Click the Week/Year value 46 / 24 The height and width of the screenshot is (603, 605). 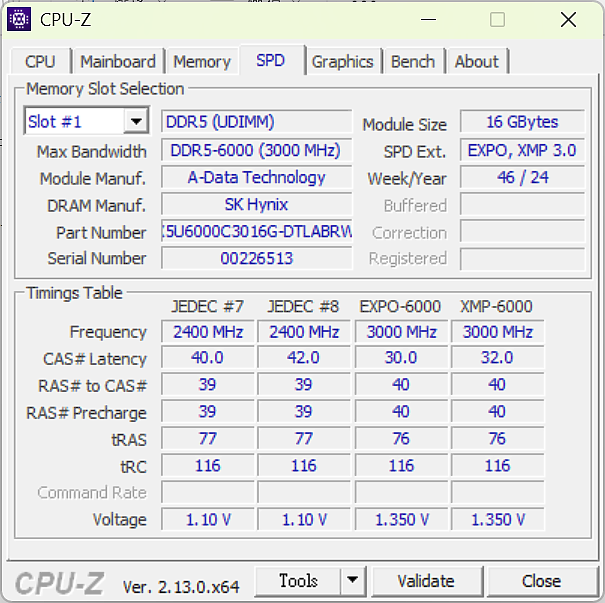522,177
